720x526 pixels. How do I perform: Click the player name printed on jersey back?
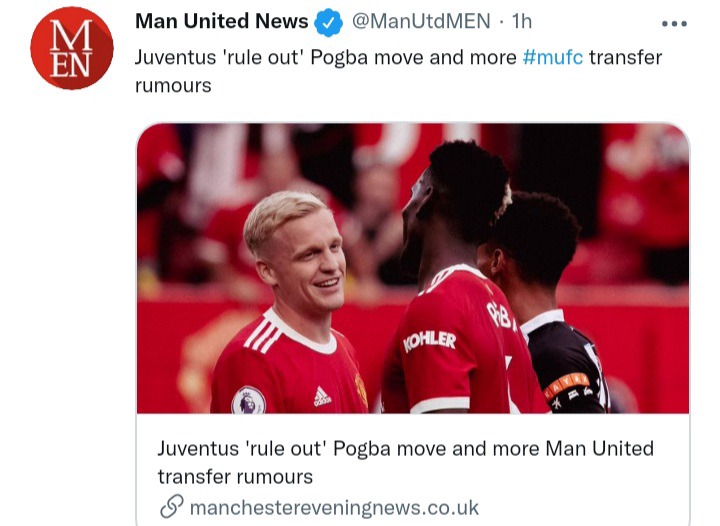tap(501, 314)
